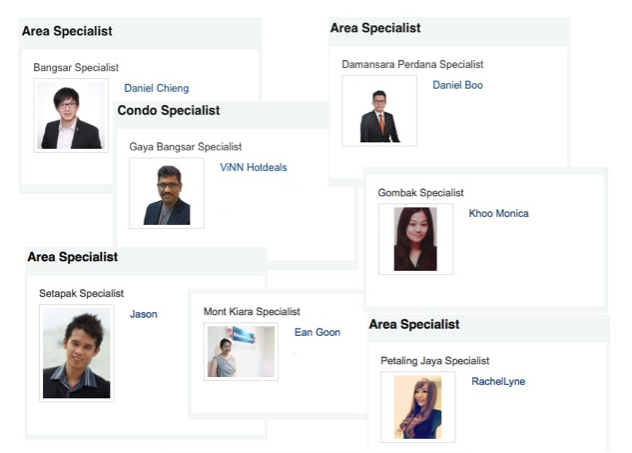Image resolution: width=632 pixels, height=453 pixels.
Task: Select the Khoo Monica name link
Action: [x=498, y=213]
